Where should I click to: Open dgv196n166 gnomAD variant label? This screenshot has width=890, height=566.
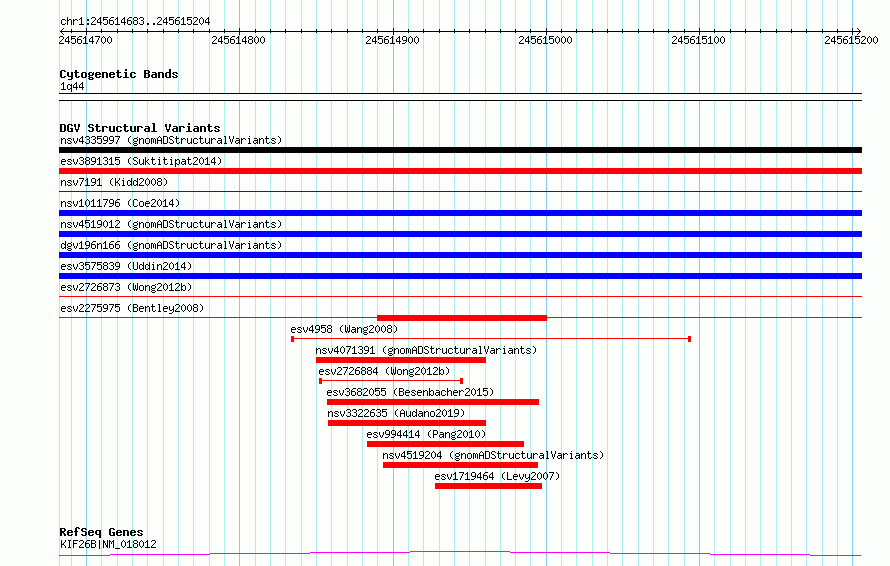[171, 245]
